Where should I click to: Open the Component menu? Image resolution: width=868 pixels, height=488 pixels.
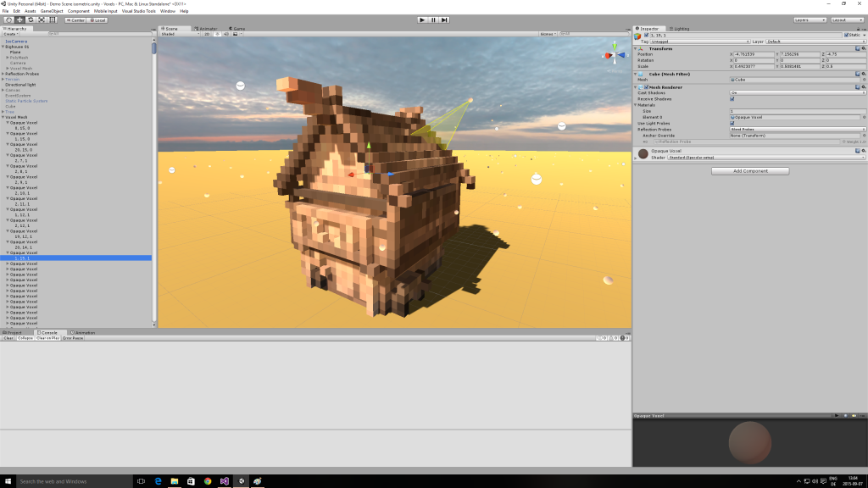[x=78, y=11]
